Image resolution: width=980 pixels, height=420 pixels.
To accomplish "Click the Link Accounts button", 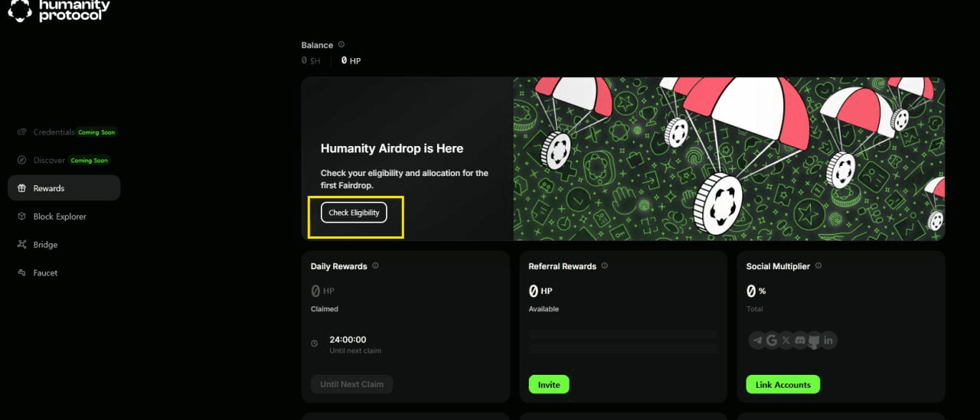I will [782, 384].
